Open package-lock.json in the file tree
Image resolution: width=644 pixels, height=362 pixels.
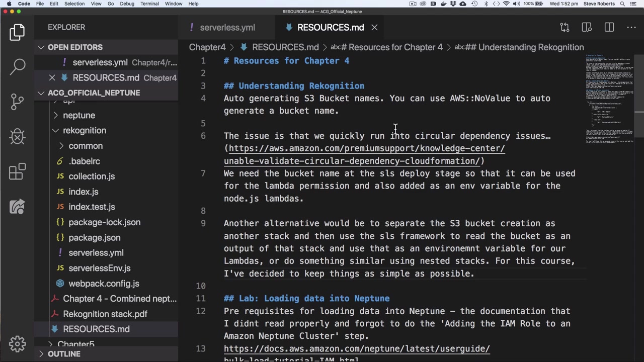click(104, 222)
